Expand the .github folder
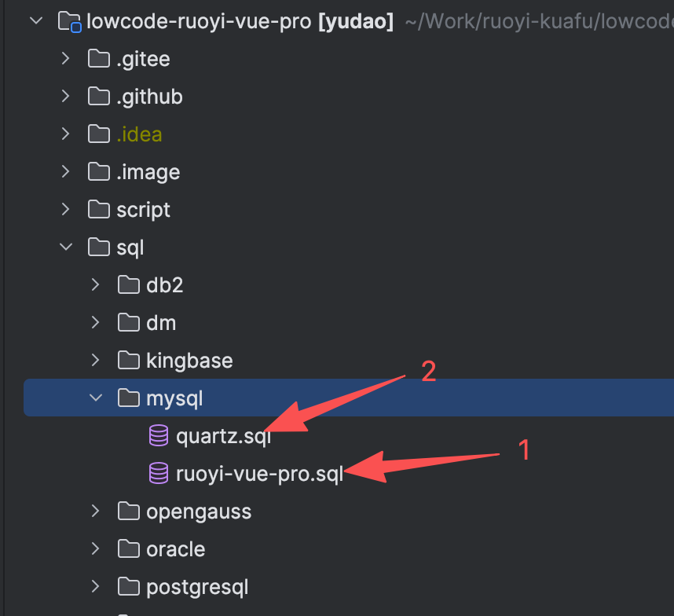The image size is (674, 616). (66, 97)
